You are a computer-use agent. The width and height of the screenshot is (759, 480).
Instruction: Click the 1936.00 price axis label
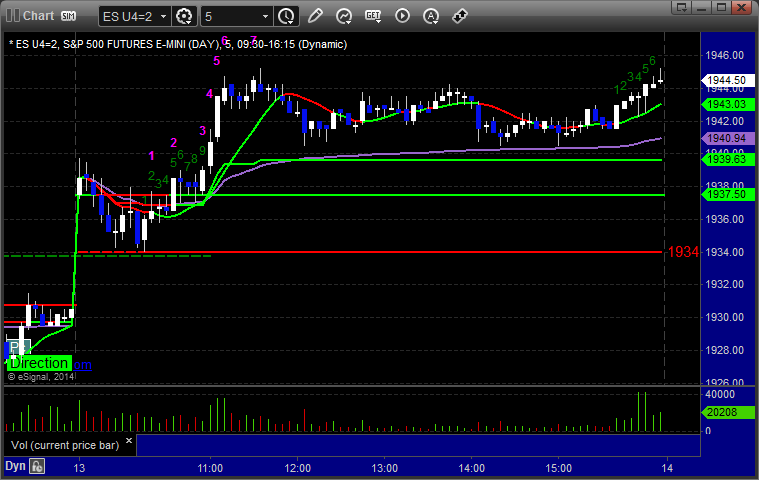(725, 219)
